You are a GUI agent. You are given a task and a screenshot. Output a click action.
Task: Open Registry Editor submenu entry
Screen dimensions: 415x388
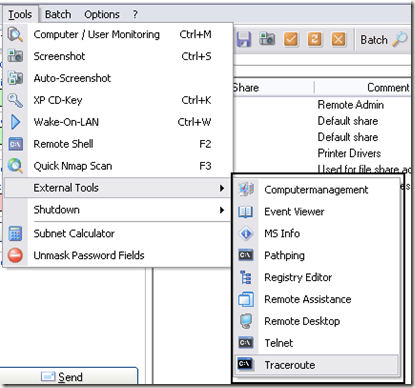317,277
